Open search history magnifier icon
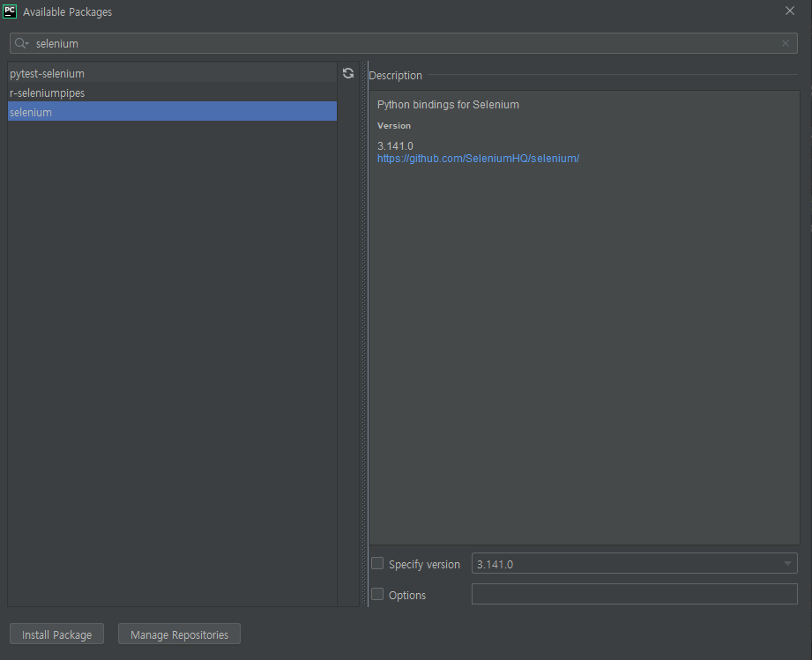This screenshot has width=812, height=660. pyautogui.click(x=21, y=43)
